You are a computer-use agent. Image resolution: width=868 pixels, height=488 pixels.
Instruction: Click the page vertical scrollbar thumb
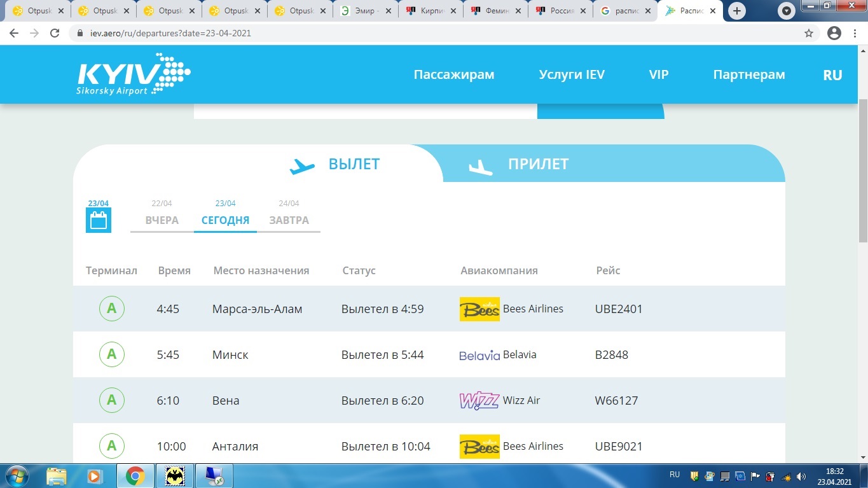[x=863, y=171]
